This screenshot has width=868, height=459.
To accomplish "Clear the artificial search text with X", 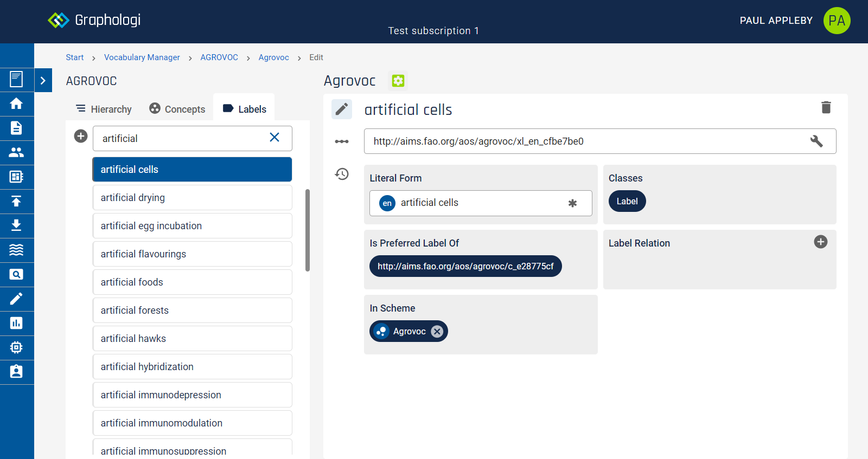I will [275, 138].
